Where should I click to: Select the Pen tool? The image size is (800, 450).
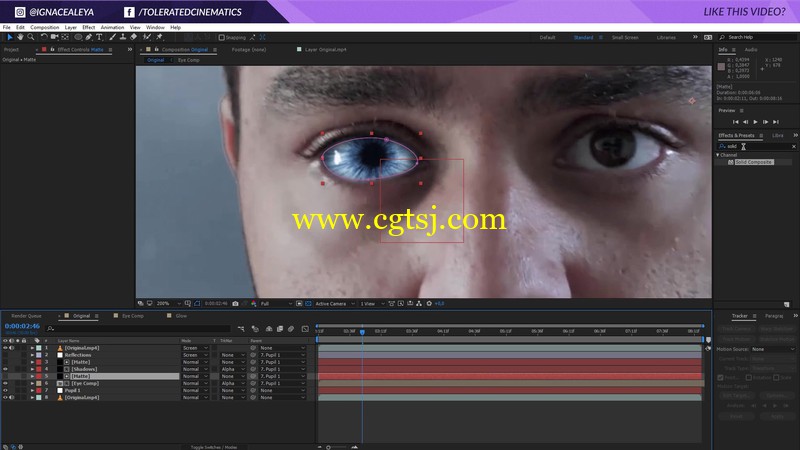[89, 37]
